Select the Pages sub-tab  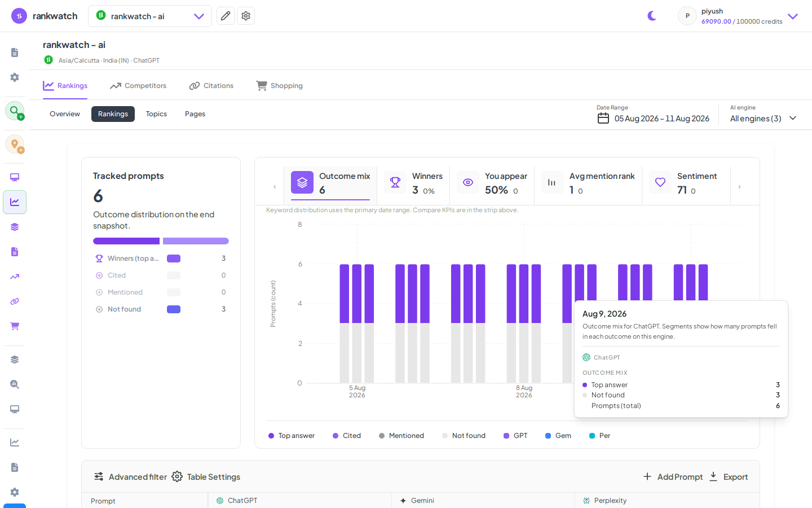[x=195, y=114]
